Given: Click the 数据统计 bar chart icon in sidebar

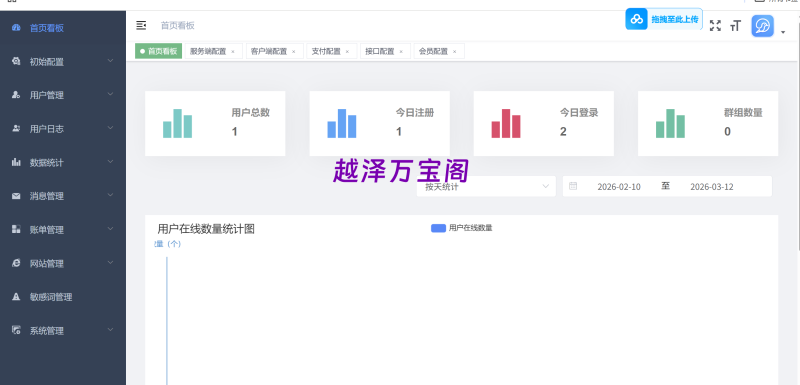Looking at the screenshot, I should tap(16, 162).
